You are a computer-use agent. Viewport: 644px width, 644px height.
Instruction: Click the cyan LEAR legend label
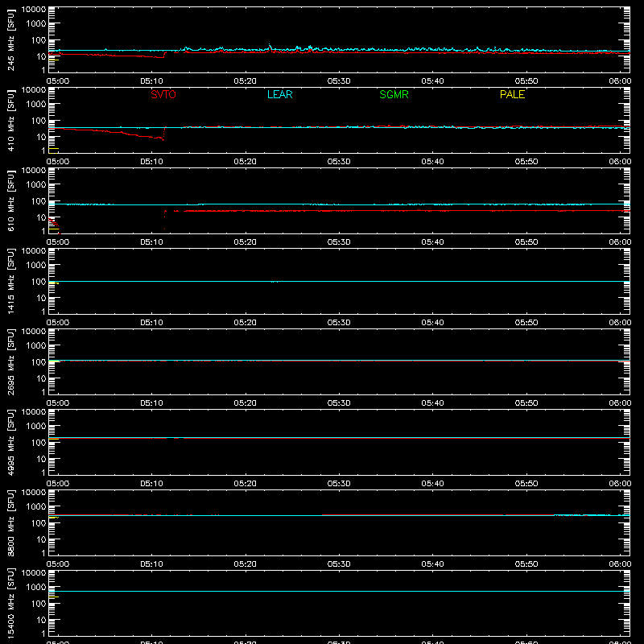pos(279,94)
